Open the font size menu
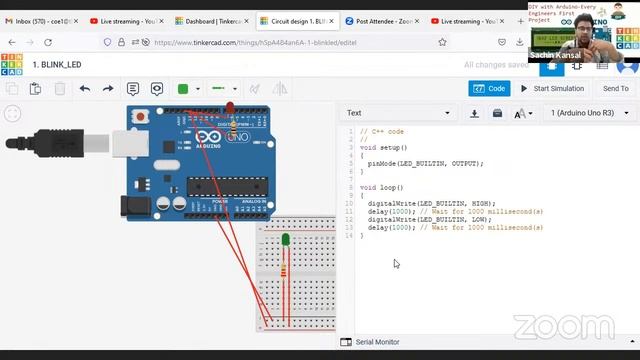The height and width of the screenshot is (360, 640). pos(523,113)
